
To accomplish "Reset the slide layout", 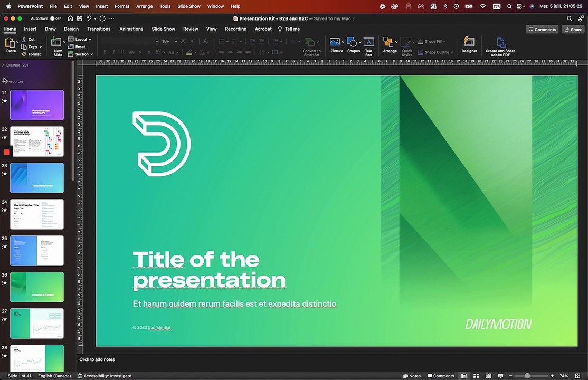I will 77,46.
